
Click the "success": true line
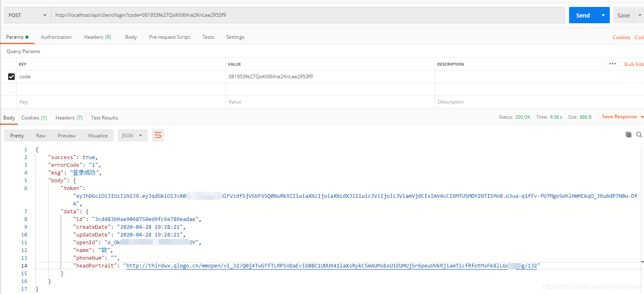pyautogui.click(x=73, y=157)
